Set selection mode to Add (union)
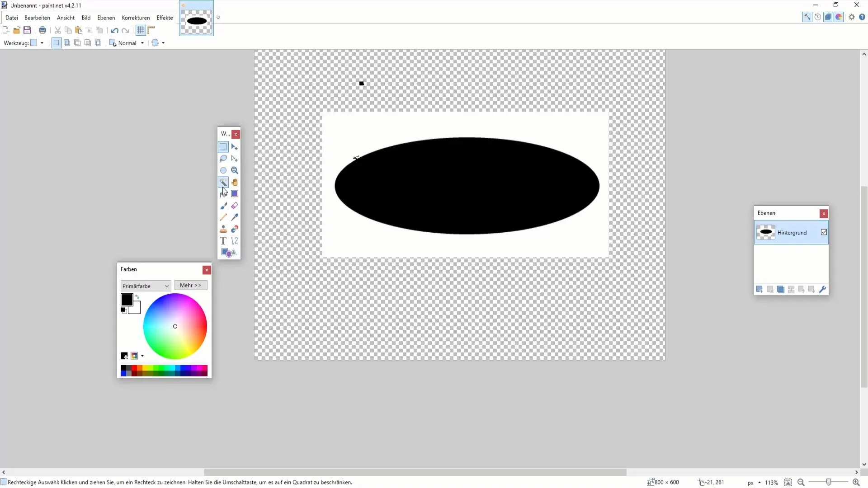The height and width of the screenshot is (488, 868). click(x=67, y=43)
